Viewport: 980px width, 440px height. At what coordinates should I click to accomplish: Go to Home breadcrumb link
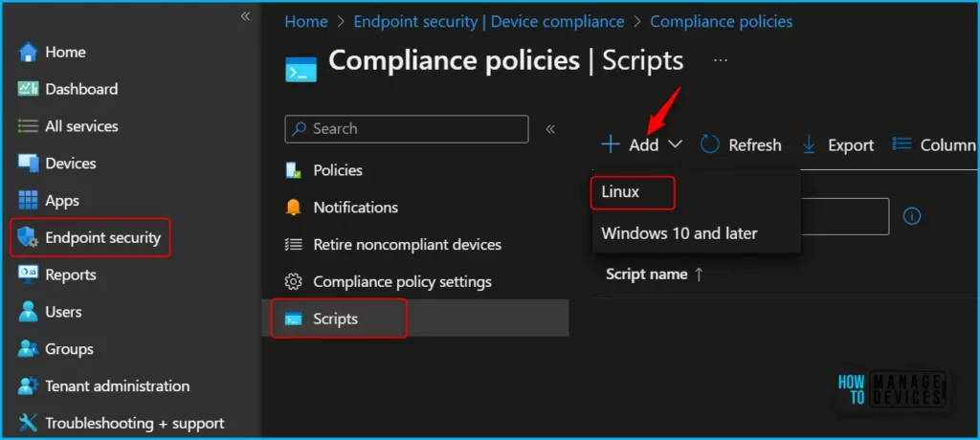306,21
